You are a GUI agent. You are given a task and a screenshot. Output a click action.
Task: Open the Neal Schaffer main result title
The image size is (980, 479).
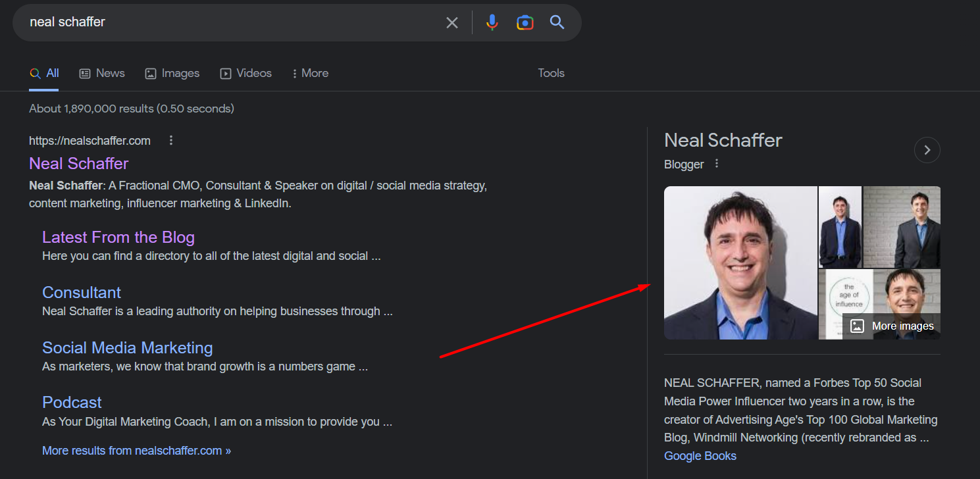click(79, 163)
